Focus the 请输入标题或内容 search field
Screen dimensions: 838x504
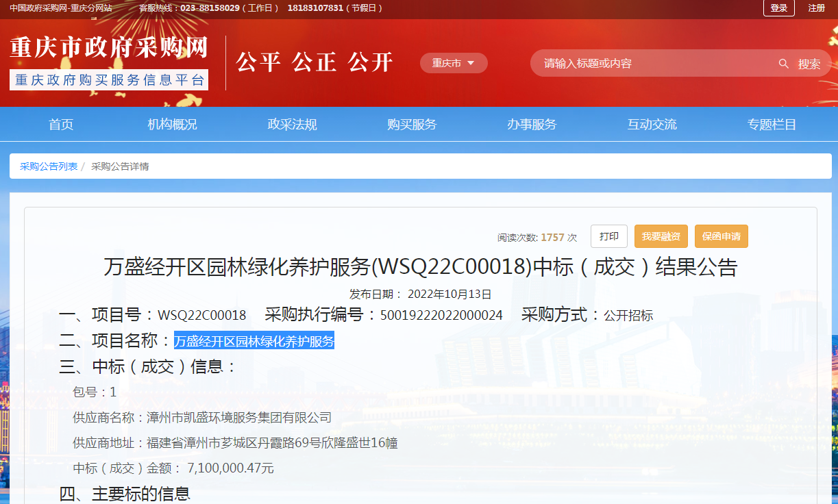point(654,64)
